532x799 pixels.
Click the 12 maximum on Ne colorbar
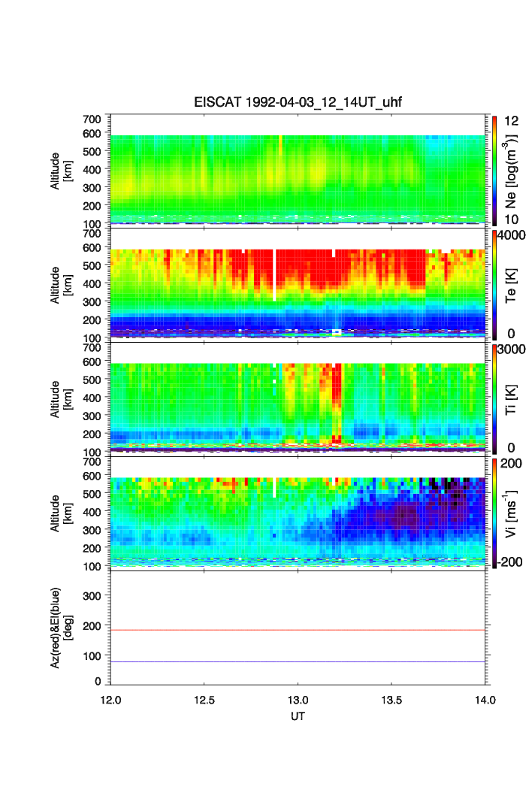click(x=511, y=121)
